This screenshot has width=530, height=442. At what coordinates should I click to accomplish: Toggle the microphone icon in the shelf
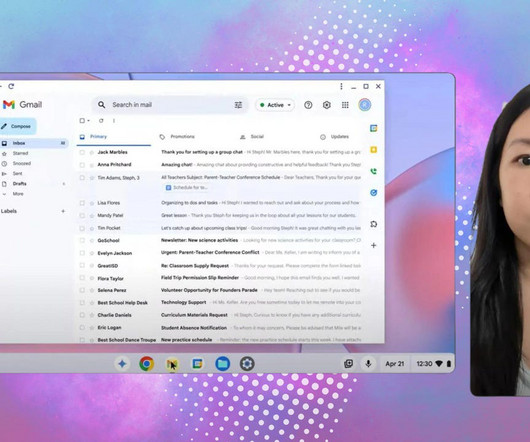[x=368, y=364]
